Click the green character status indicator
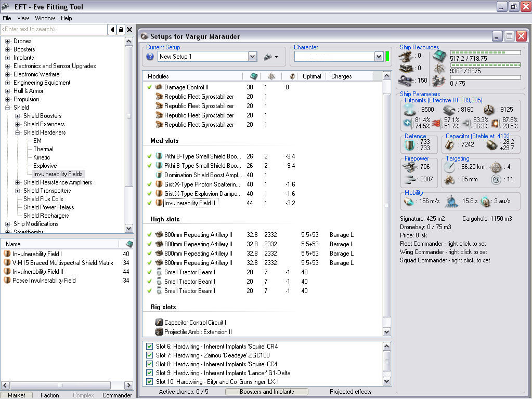Screen dimensions: 532x399 387,57
